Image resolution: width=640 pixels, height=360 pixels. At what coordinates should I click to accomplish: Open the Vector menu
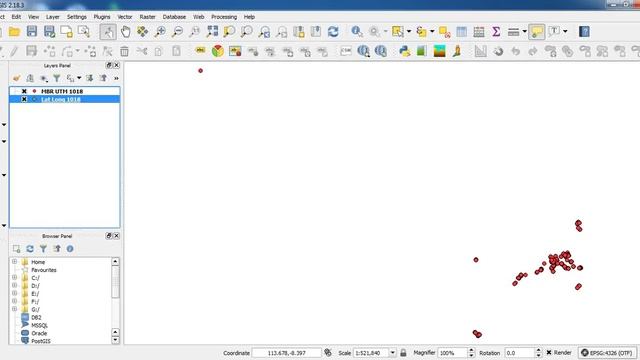click(124, 17)
